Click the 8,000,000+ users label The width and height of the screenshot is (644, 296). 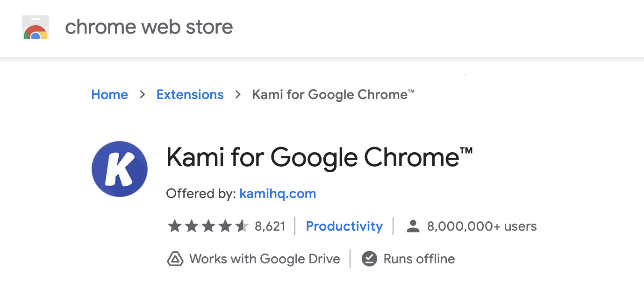[x=481, y=226]
